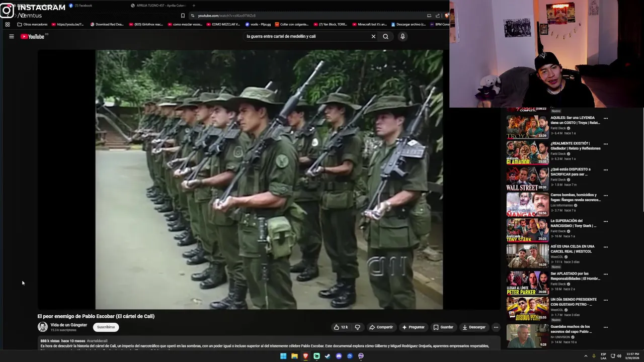Show hidden system tray icons chevron

[586, 356]
